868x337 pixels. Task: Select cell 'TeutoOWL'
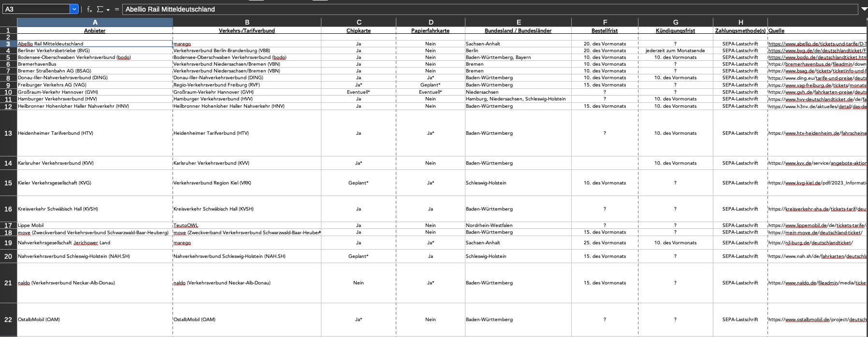coord(247,225)
